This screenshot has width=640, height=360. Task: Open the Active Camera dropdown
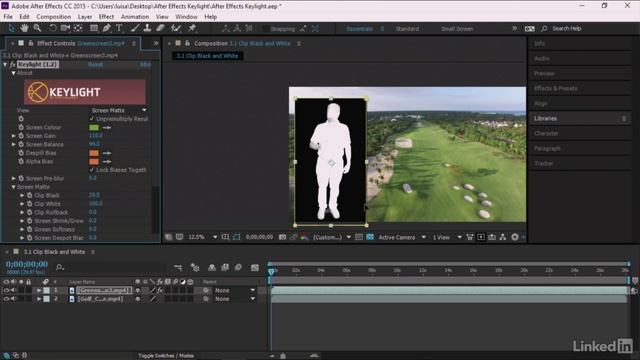pos(402,237)
